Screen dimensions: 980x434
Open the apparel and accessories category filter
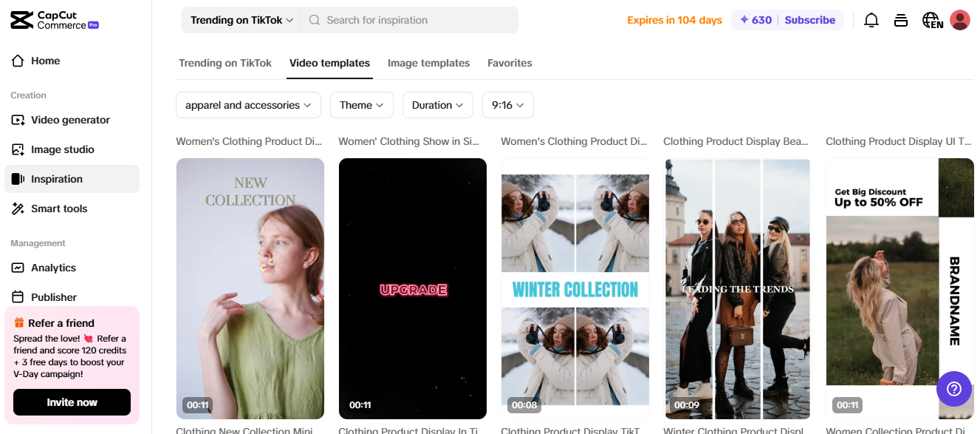[x=248, y=105]
